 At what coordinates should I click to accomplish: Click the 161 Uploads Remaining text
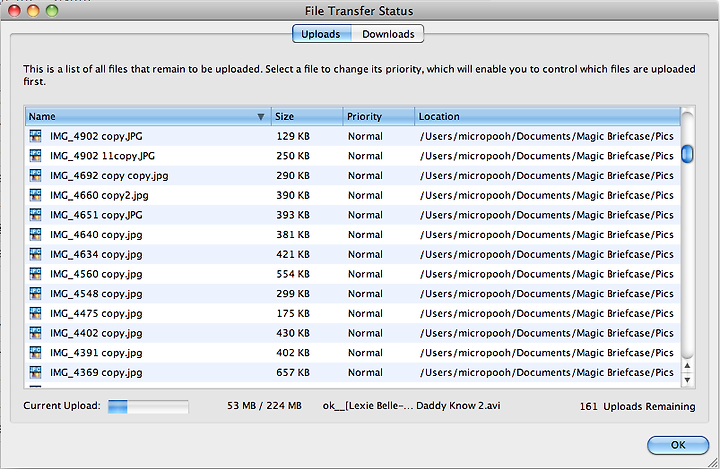tap(637, 407)
